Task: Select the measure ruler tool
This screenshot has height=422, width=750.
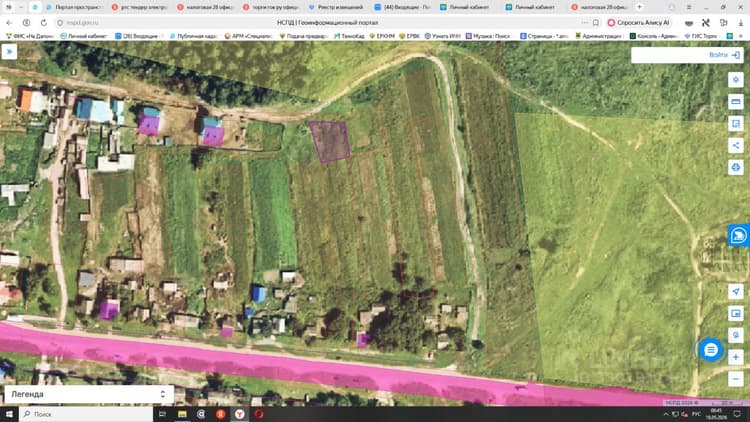Action: coord(736,101)
